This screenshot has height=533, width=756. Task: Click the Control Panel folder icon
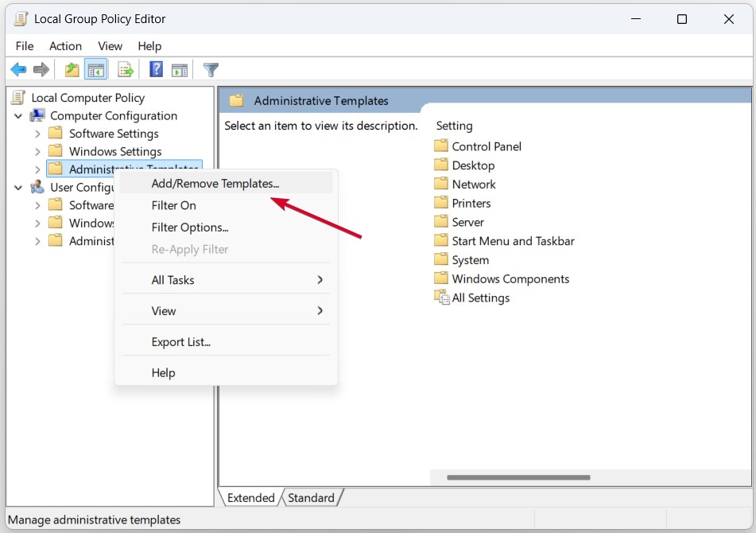coord(440,146)
